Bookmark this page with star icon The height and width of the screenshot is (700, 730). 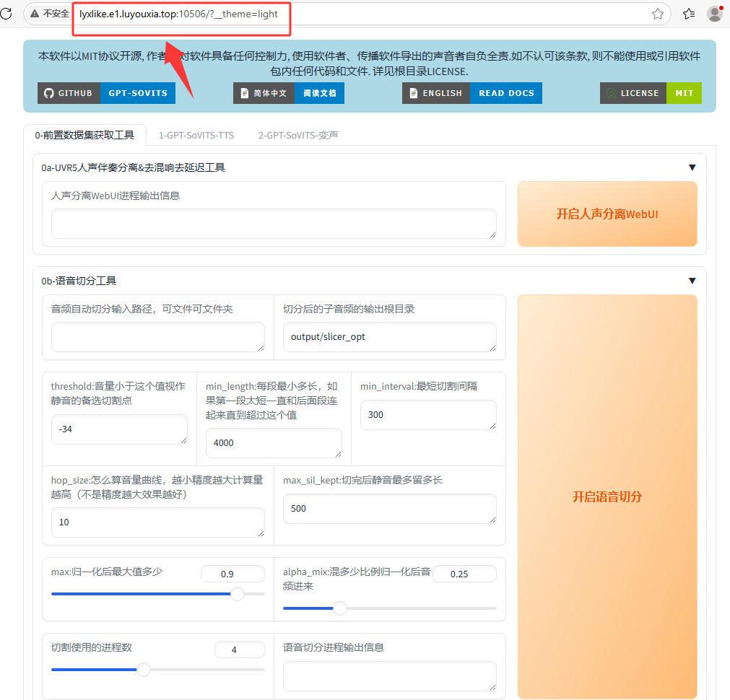tap(657, 14)
